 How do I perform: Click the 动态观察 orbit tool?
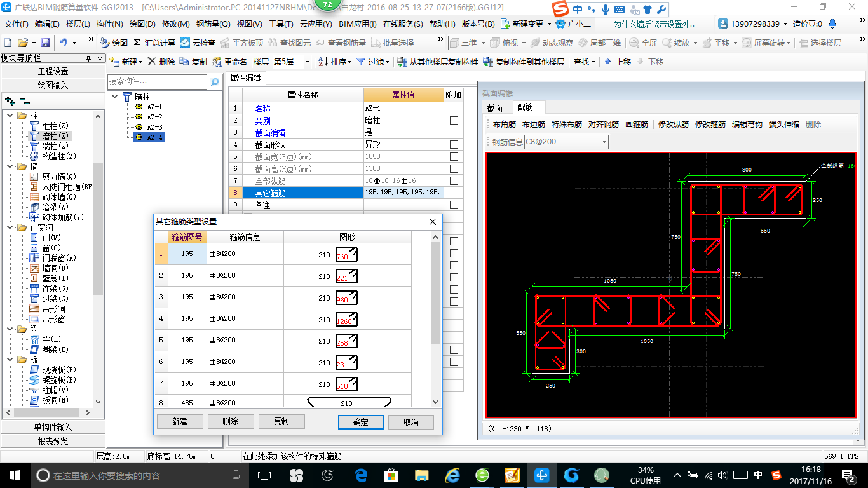[552, 43]
